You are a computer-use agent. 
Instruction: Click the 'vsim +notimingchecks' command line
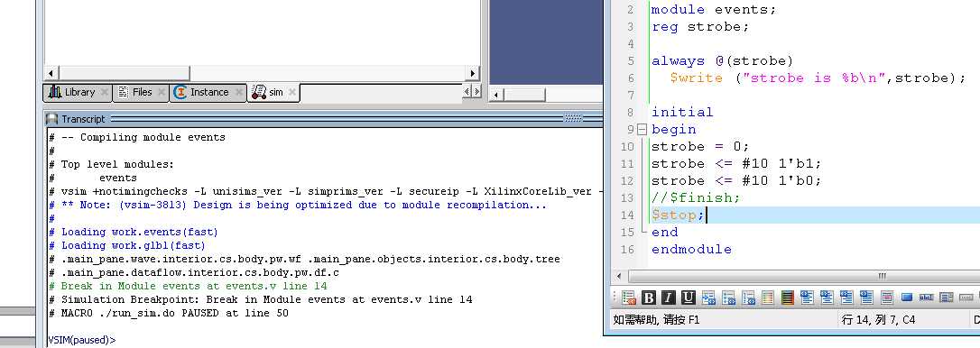coord(325,192)
